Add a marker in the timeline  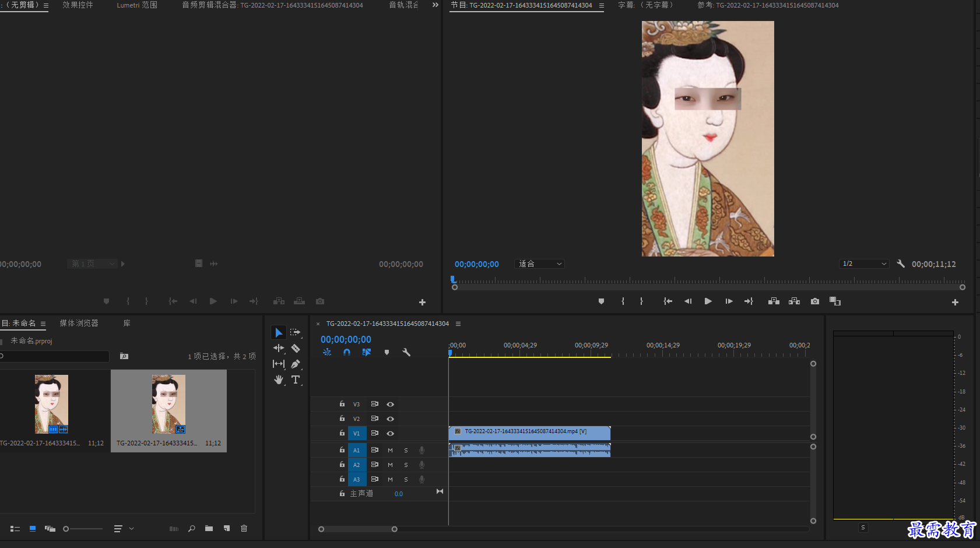pyautogui.click(x=387, y=352)
